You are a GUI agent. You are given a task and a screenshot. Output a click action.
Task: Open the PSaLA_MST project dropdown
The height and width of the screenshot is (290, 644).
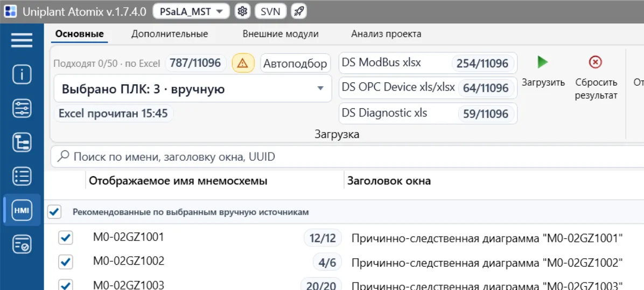pos(191,11)
